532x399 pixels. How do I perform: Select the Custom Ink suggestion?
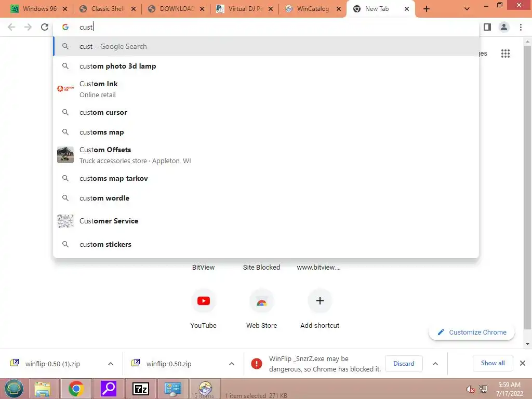[x=266, y=89]
